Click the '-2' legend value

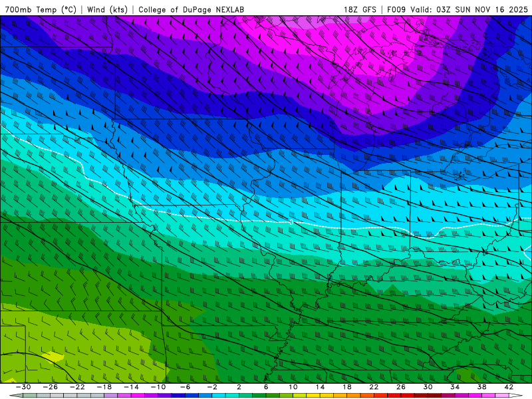pyautogui.click(x=212, y=387)
